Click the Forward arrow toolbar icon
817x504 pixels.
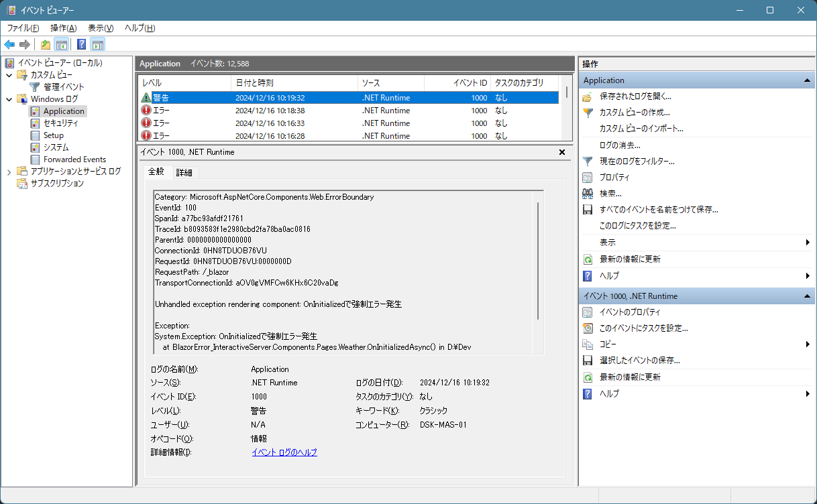click(25, 45)
